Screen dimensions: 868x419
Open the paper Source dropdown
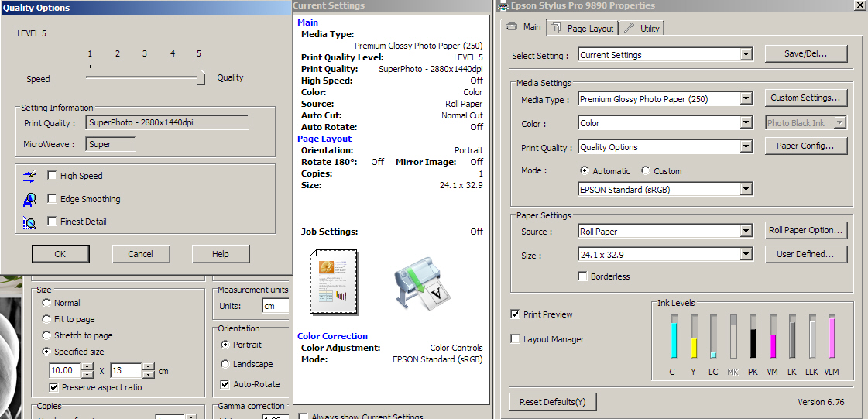pos(746,232)
